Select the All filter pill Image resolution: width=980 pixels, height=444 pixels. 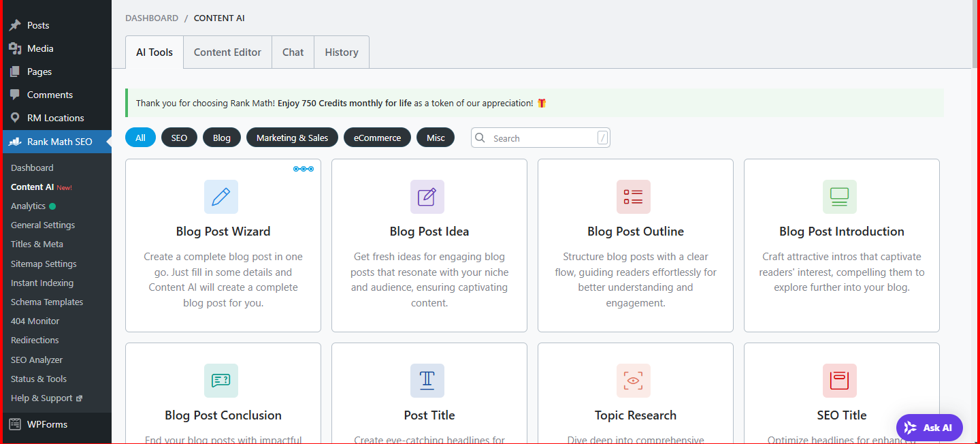click(x=140, y=138)
